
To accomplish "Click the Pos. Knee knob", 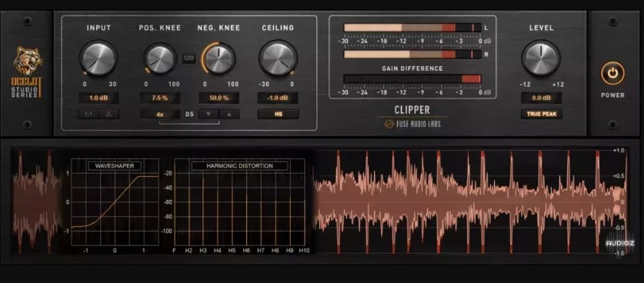I will click(x=160, y=58).
